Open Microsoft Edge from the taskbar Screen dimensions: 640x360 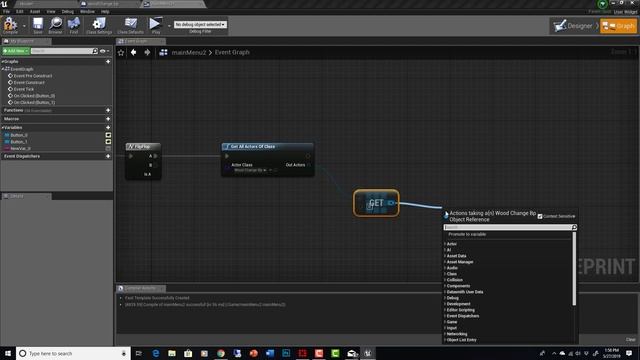pos(156,353)
